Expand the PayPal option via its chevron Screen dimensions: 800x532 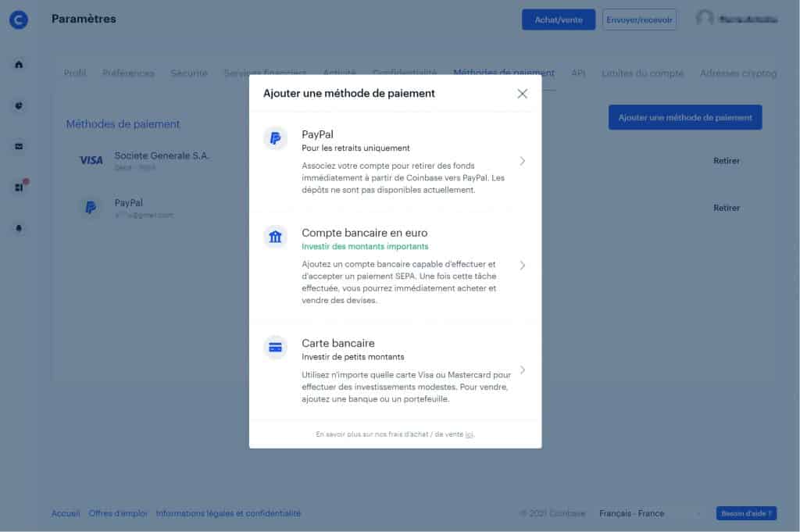click(x=522, y=160)
